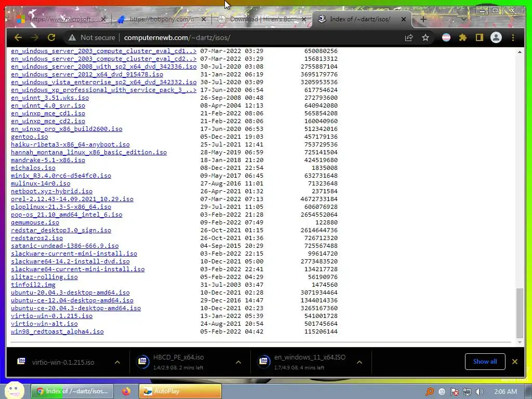Screen dimensions: 532x399
Task: Click the red flag action center tray icon
Action: point(454,392)
